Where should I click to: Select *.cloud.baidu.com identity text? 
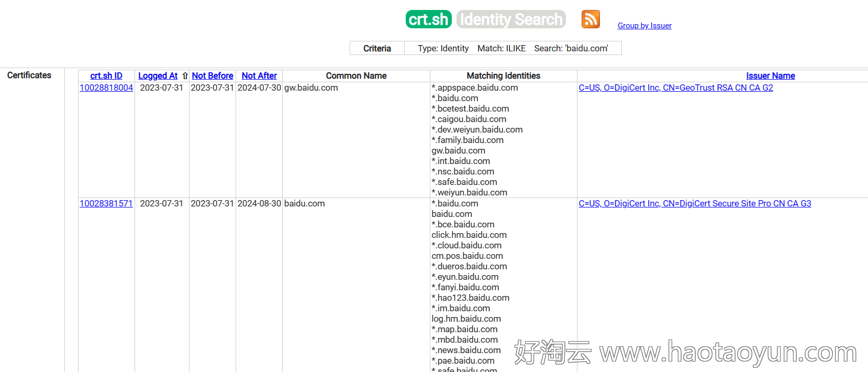[x=466, y=245]
